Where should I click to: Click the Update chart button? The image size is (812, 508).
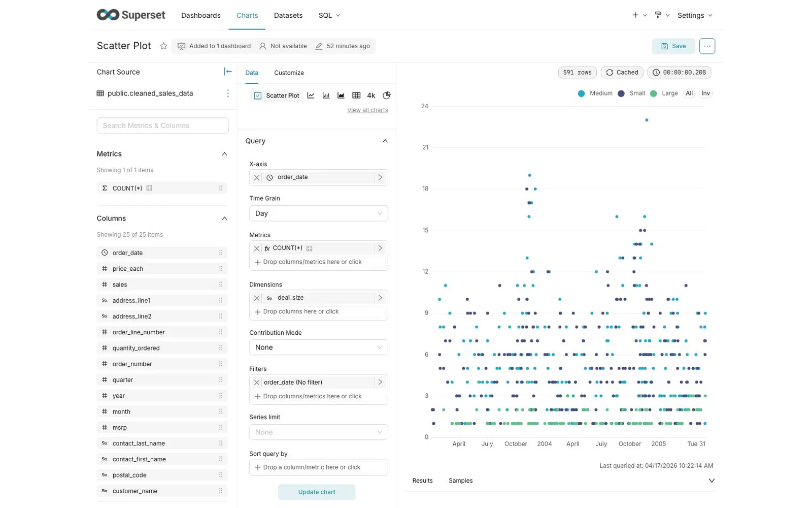pyautogui.click(x=317, y=492)
